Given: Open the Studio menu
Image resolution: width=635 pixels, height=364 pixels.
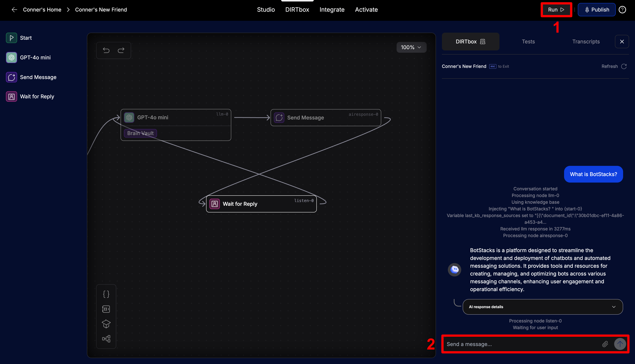Looking at the screenshot, I should coord(266,9).
